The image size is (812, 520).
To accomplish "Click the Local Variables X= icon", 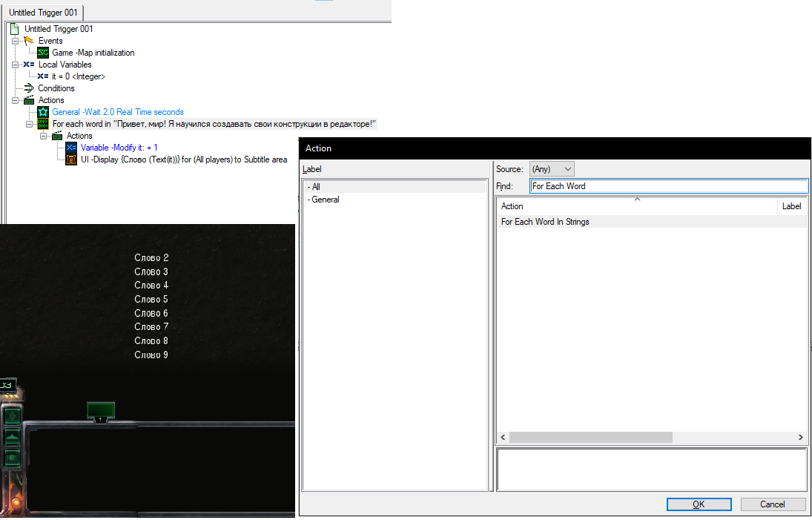I will 29,65.
